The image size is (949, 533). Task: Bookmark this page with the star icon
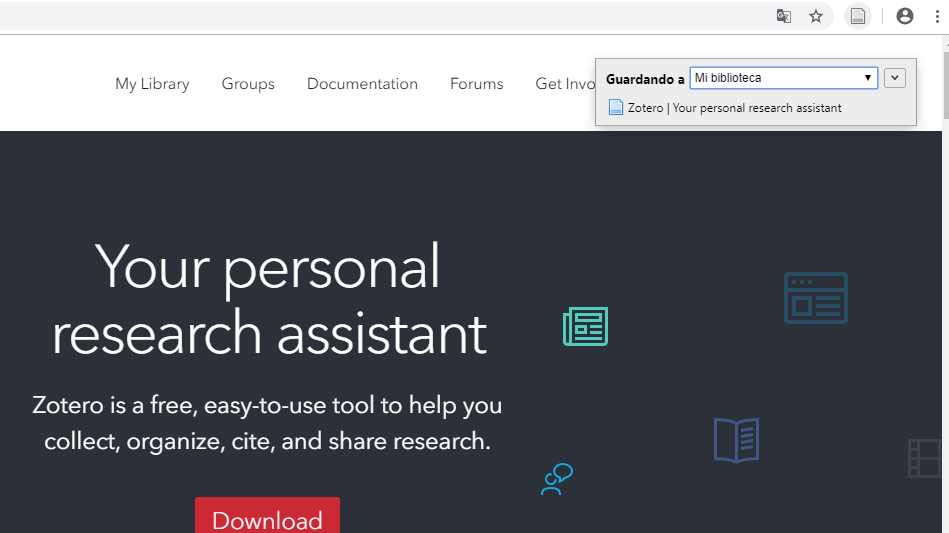tap(816, 16)
